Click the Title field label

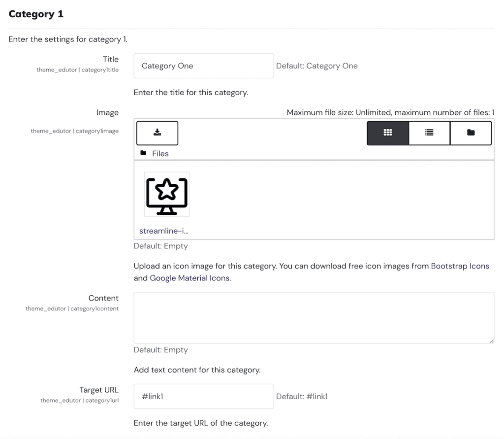point(111,60)
